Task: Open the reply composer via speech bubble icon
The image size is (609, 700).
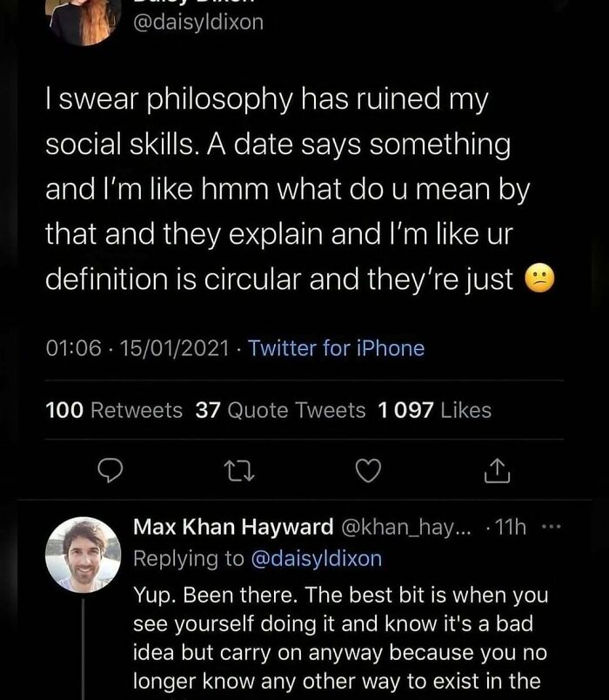Action: pyautogui.click(x=111, y=470)
